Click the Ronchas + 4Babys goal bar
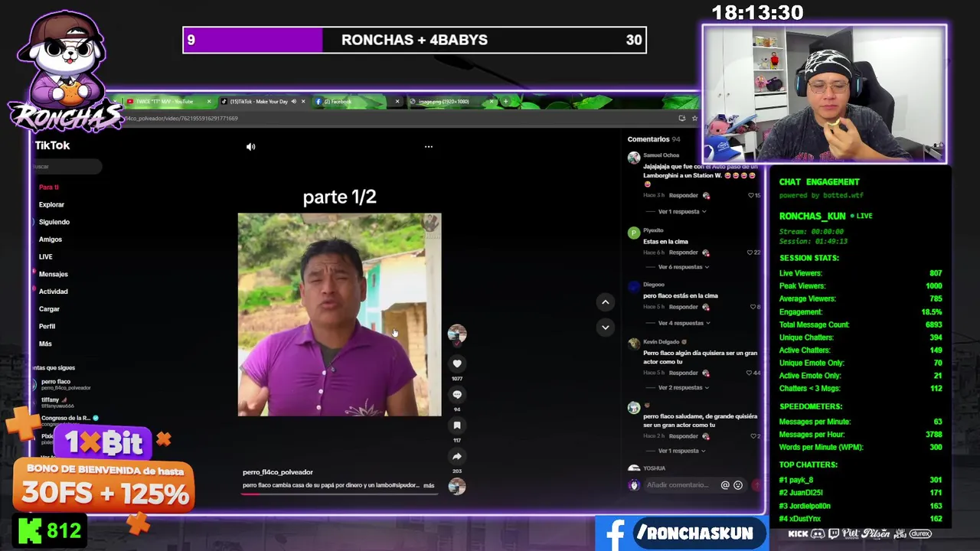The height and width of the screenshot is (551, 980). coord(414,40)
